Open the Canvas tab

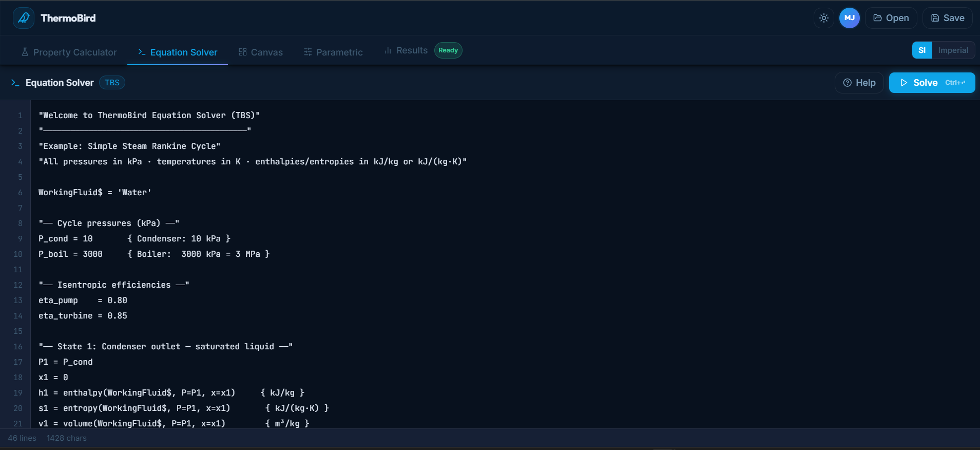coord(260,52)
